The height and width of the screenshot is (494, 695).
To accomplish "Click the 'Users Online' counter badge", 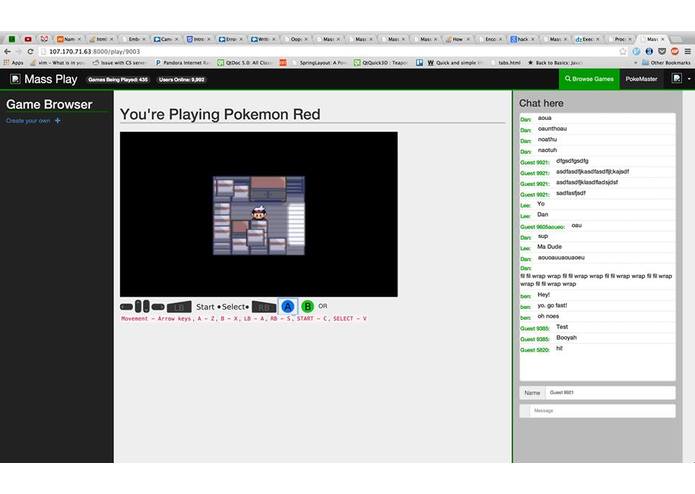I will [181, 80].
